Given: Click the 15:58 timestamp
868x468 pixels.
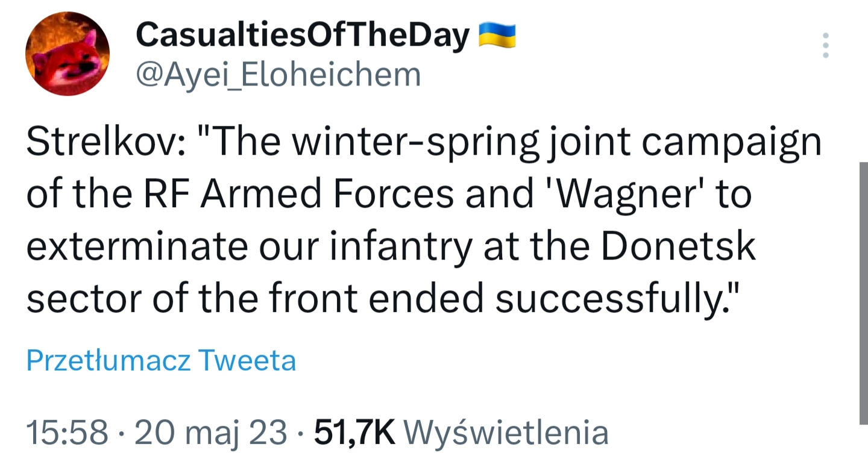Looking at the screenshot, I should tap(68, 432).
